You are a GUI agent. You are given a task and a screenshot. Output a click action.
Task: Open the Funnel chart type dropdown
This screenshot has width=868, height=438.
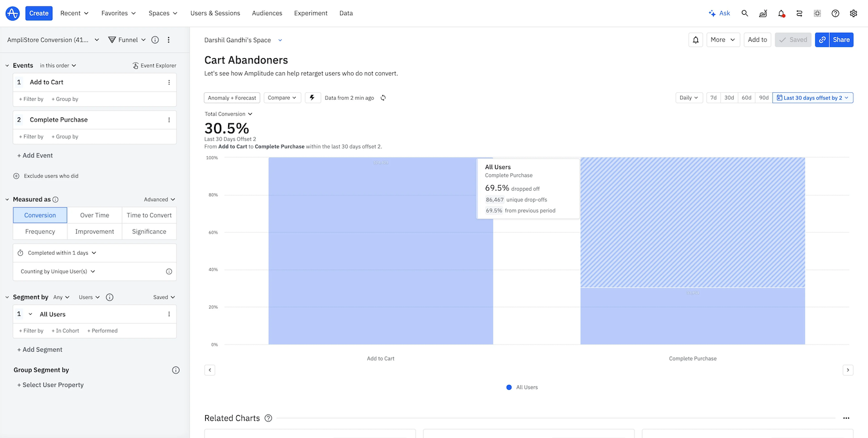[126, 39]
